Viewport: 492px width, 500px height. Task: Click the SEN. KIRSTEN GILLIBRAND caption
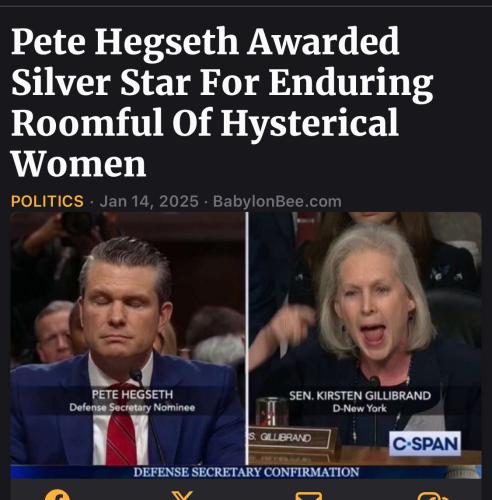[x=360, y=396]
